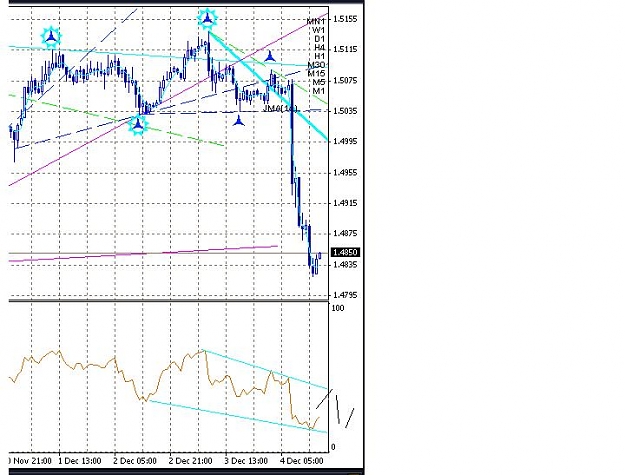Click the 1.4995 price scale value
This screenshot has width=625, height=475.
[x=345, y=141]
